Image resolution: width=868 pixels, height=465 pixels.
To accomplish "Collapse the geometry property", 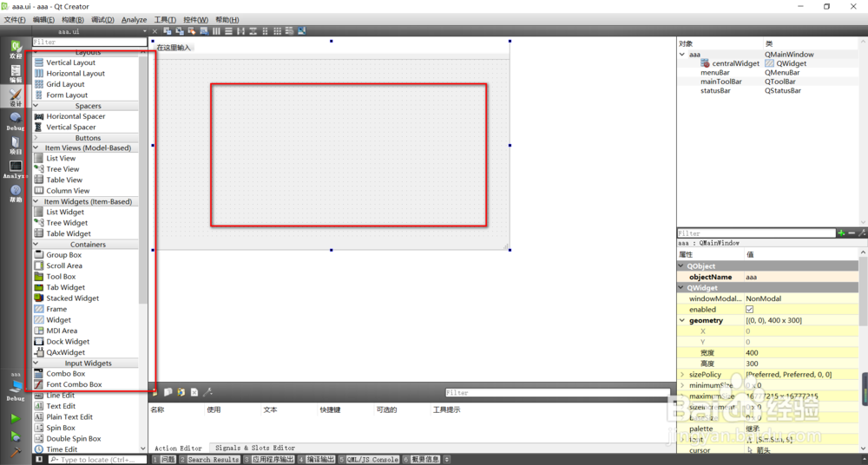I will (682, 320).
